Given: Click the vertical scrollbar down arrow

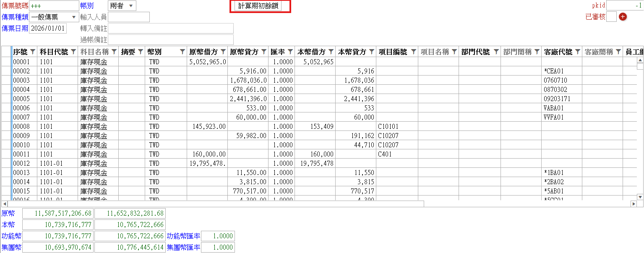Looking at the screenshot, I should click(640, 197).
